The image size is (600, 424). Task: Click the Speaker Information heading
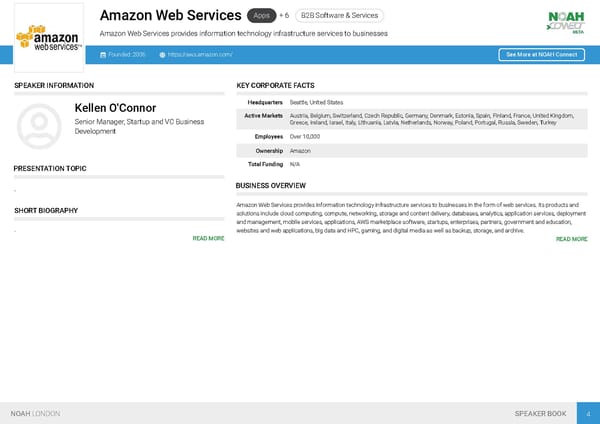pos(54,86)
